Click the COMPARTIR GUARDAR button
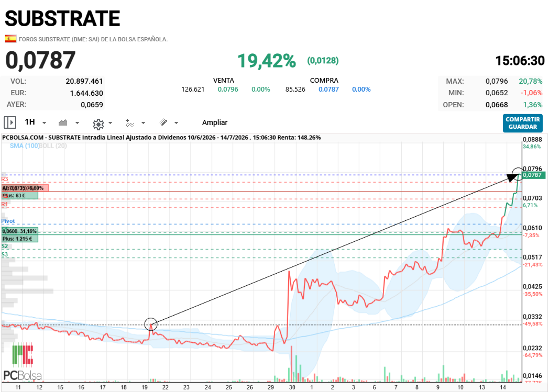This screenshot has width=549, height=392. tap(523, 123)
